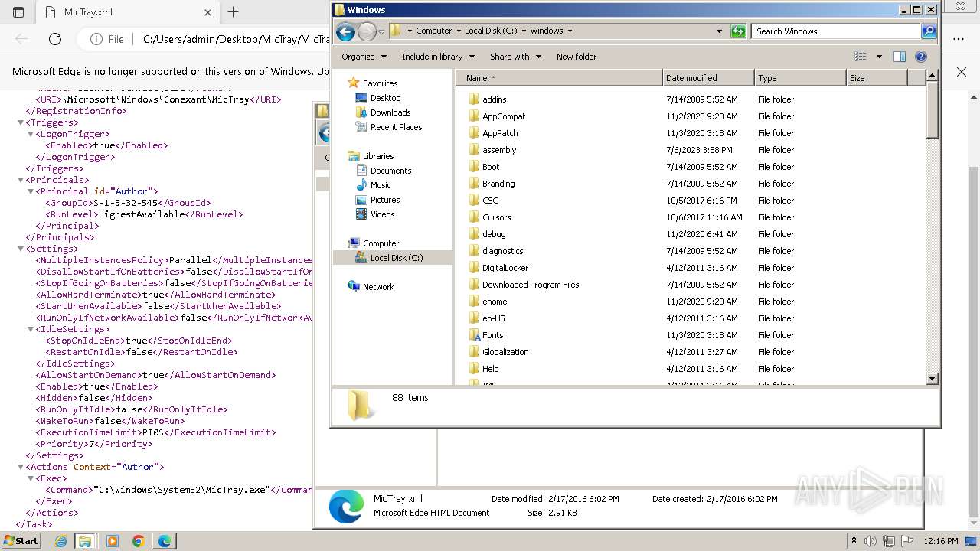
Task: Open Windows Media Player from taskbar
Action: (112, 541)
